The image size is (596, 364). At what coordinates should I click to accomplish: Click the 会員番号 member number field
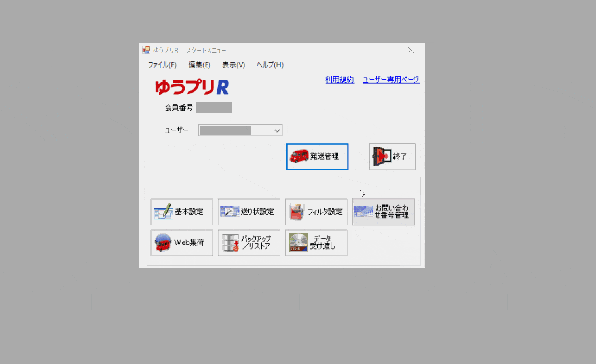[214, 107]
